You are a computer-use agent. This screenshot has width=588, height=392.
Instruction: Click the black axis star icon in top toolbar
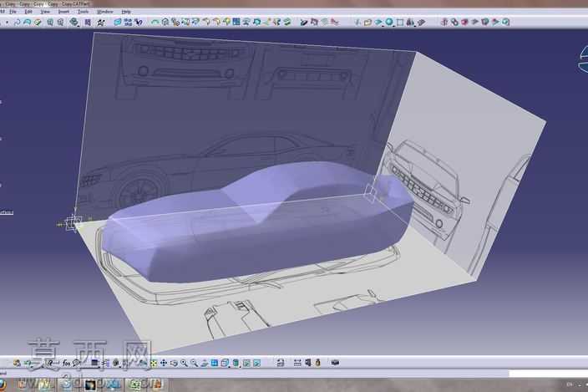tap(100, 23)
